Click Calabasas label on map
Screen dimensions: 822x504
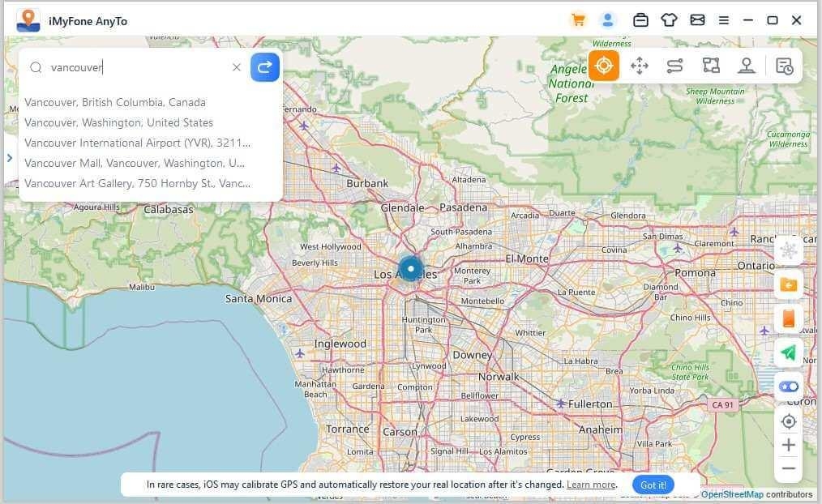pyautogui.click(x=169, y=210)
